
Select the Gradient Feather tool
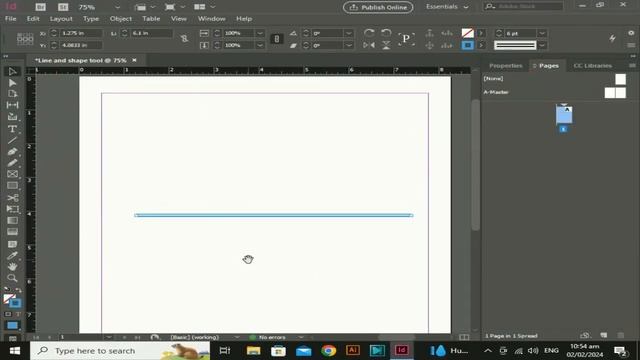[12, 232]
